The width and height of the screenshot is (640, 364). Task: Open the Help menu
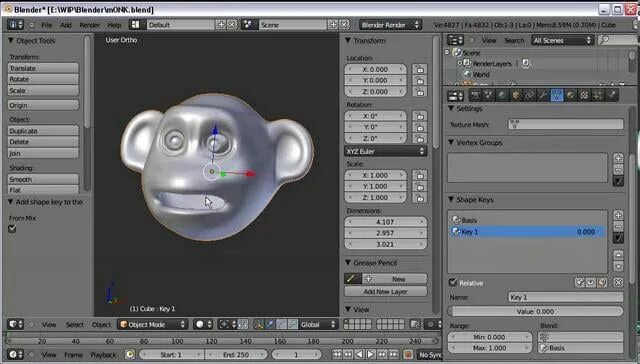point(114,25)
